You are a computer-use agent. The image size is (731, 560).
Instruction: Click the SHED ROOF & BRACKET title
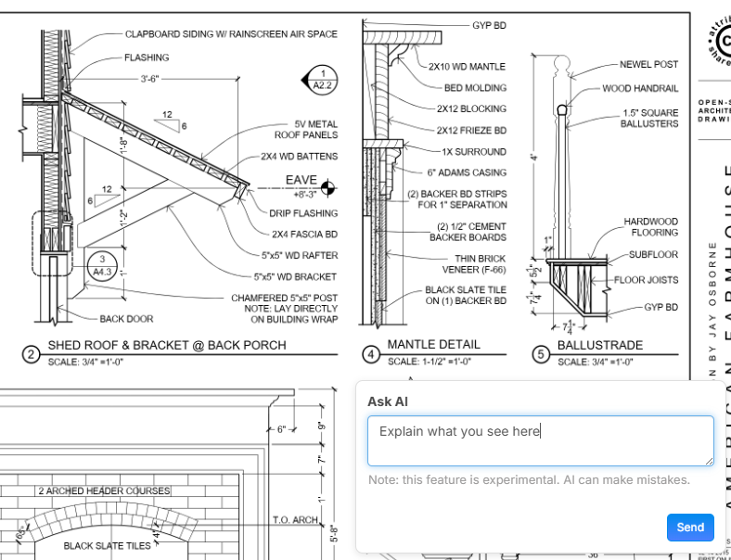[x=167, y=346]
